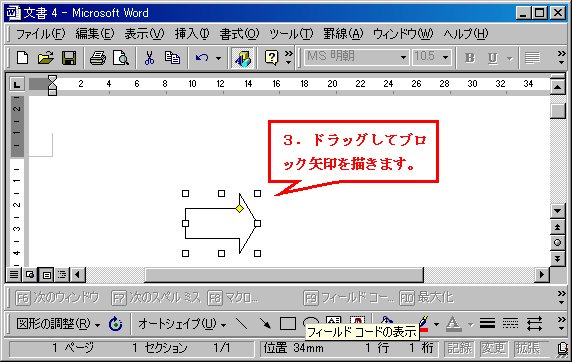Save the document with the floppy icon
Viewport: 572px width, 362px height.
[x=69, y=58]
